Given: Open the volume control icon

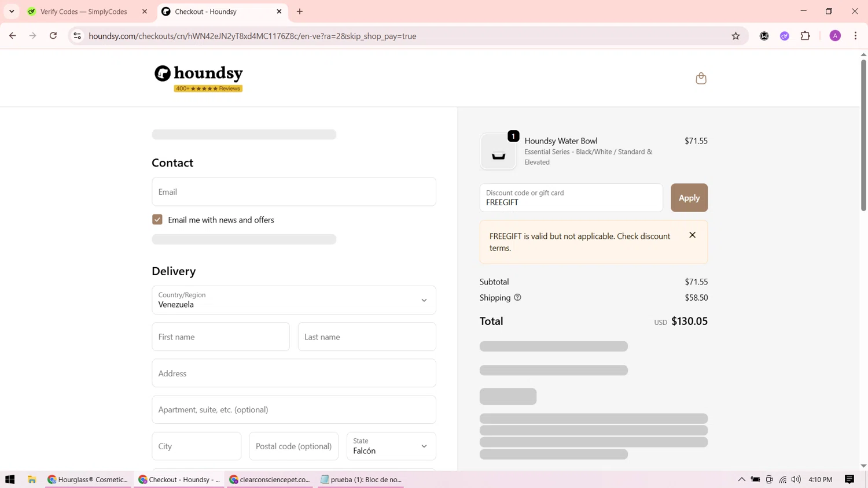Looking at the screenshot, I should (x=796, y=479).
